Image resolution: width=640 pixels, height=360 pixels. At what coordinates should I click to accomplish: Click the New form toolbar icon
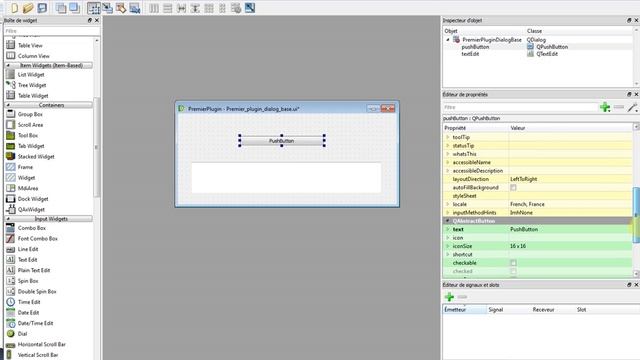click(x=14, y=8)
